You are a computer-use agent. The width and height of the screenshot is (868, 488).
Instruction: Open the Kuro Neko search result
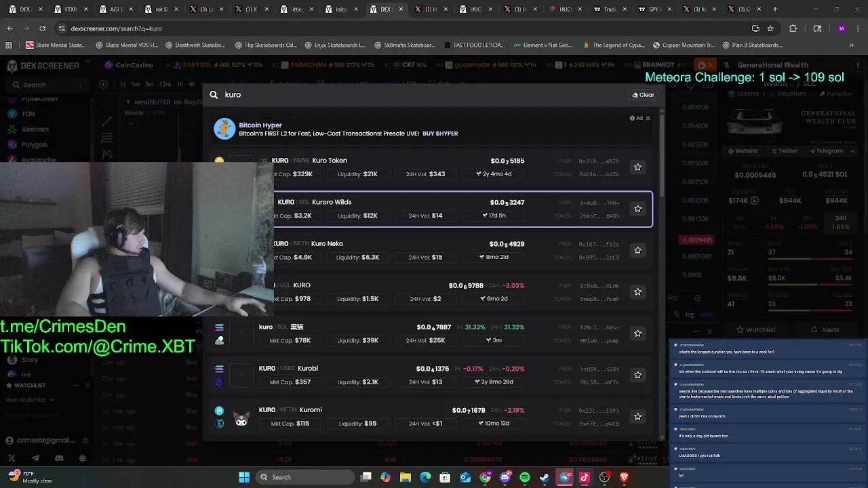tap(431, 250)
